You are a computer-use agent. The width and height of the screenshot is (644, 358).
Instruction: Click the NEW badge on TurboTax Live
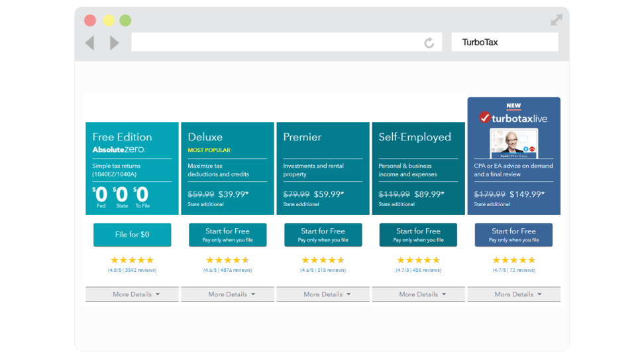tap(513, 106)
